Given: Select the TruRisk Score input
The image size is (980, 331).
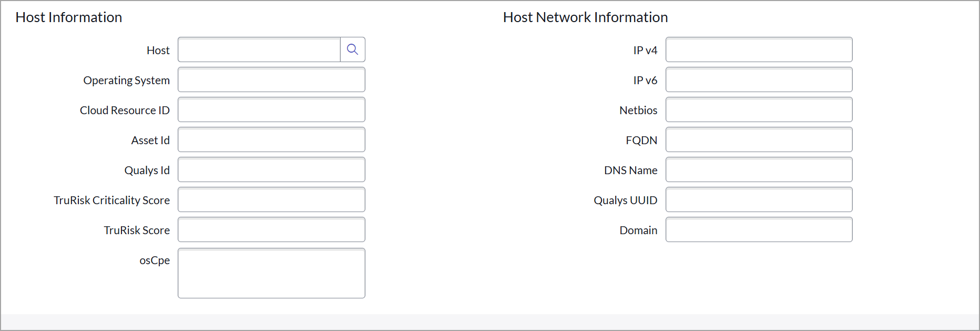Looking at the screenshot, I should coord(271,229).
